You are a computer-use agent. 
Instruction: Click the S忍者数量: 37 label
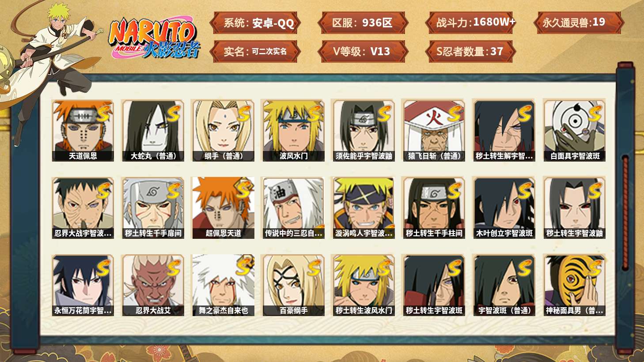point(470,52)
